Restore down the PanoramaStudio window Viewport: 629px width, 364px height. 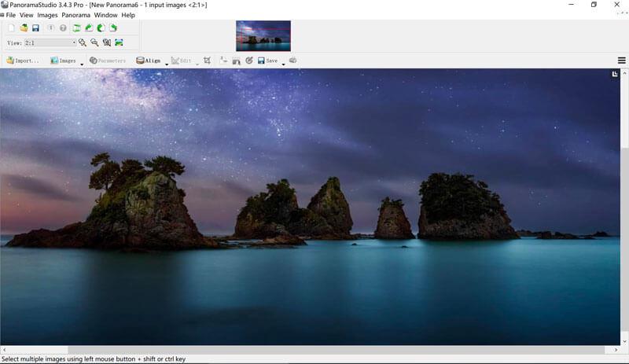pyautogui.click(x=594, y=5)
